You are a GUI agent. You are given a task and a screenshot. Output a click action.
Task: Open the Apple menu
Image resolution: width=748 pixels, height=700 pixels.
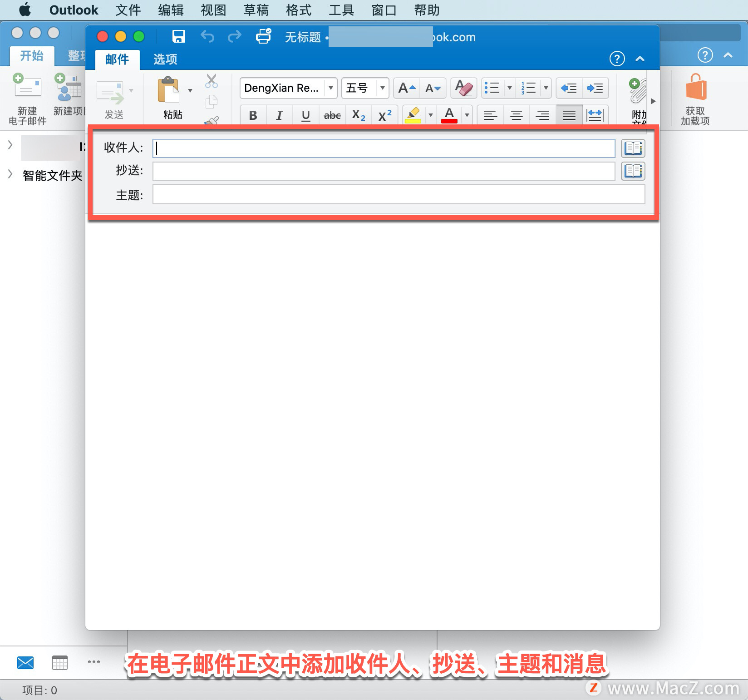click(25, 10)
